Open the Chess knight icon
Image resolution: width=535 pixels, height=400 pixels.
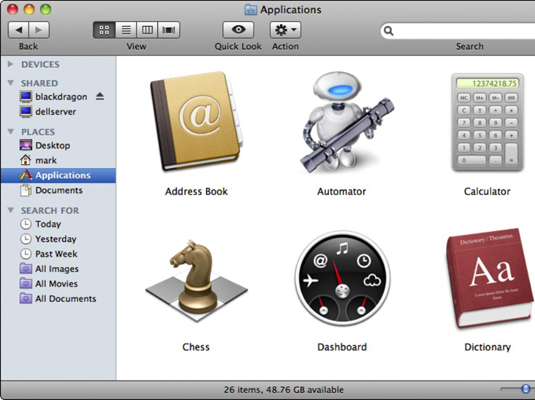pos(197,281)
